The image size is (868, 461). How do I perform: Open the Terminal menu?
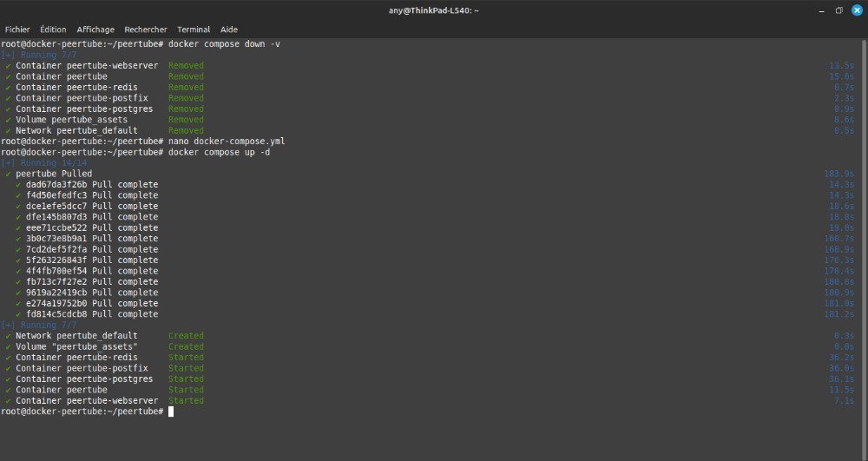pyautogui.click(x=194, y=30)
